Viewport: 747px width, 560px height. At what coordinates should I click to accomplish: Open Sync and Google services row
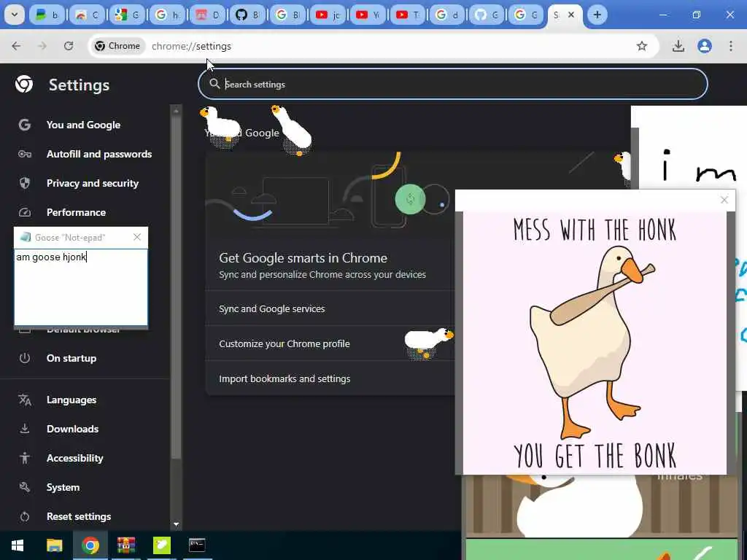[330, 308]
